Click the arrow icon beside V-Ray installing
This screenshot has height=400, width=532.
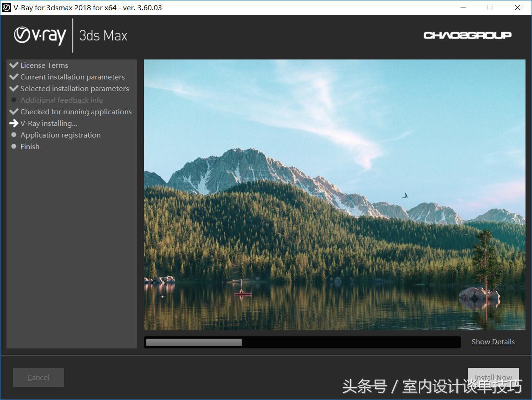[x=13, y=123]
